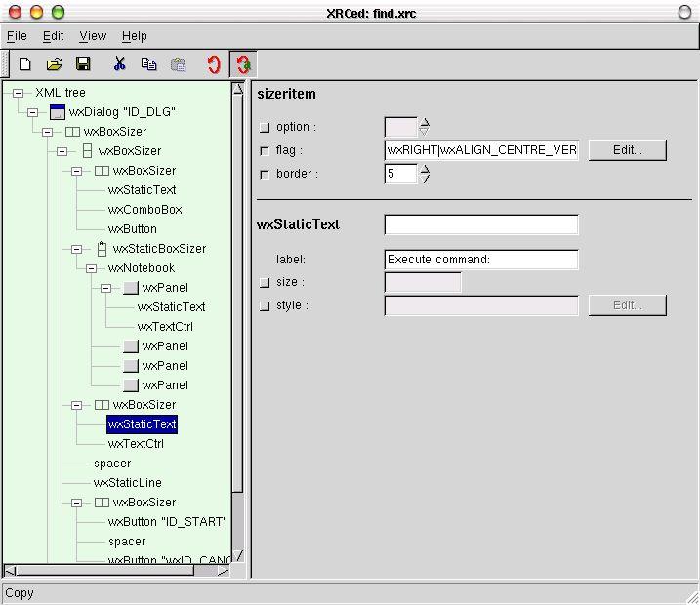Open the Help menu
The height and width of the screenshot is (605, 700).
coord(135,36)
